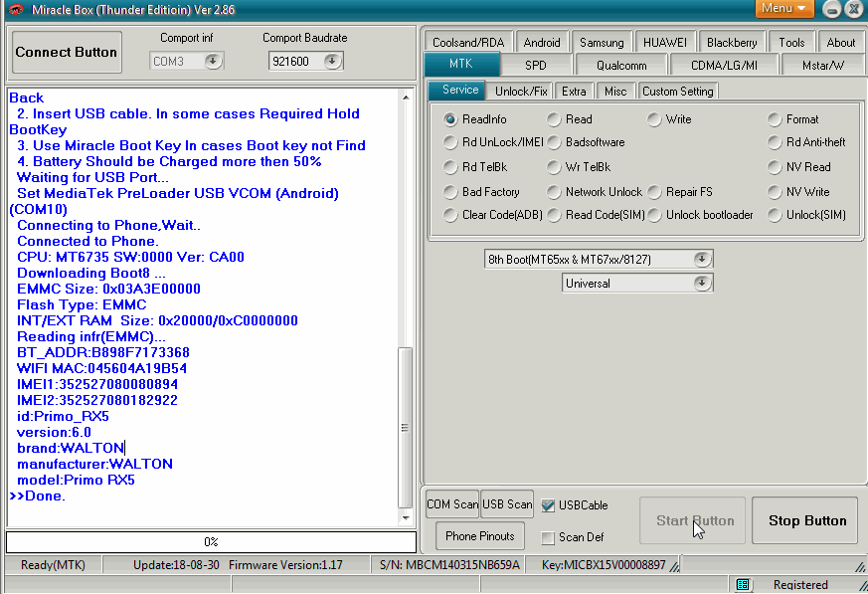Select the NV Read radio option

tap(775, 167)
